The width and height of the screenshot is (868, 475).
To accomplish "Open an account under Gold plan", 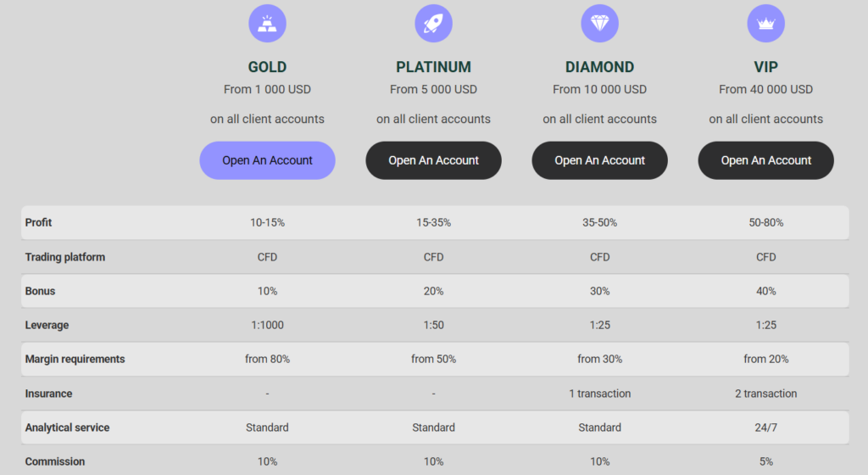I will [267, 160].
